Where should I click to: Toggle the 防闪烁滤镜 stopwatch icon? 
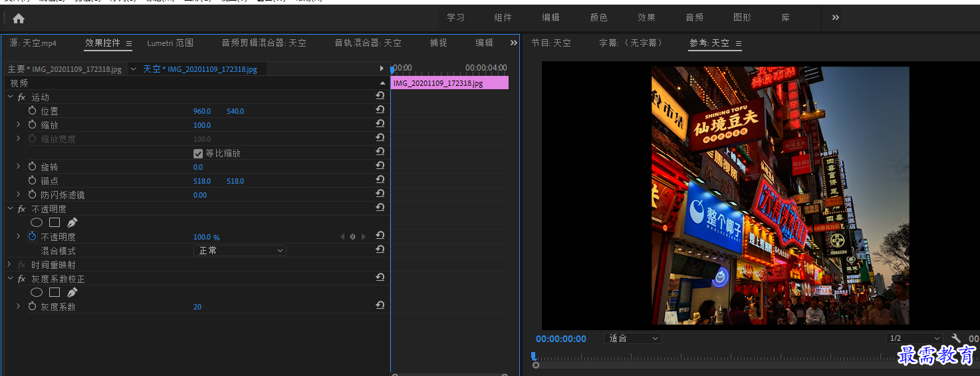tap(32, 194)
